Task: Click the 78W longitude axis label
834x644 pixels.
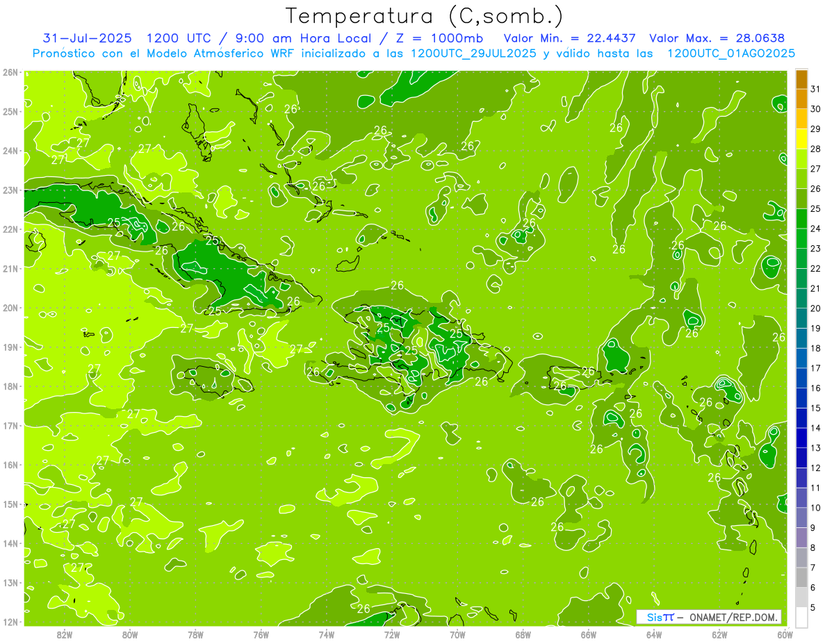Action: point(195,634)
